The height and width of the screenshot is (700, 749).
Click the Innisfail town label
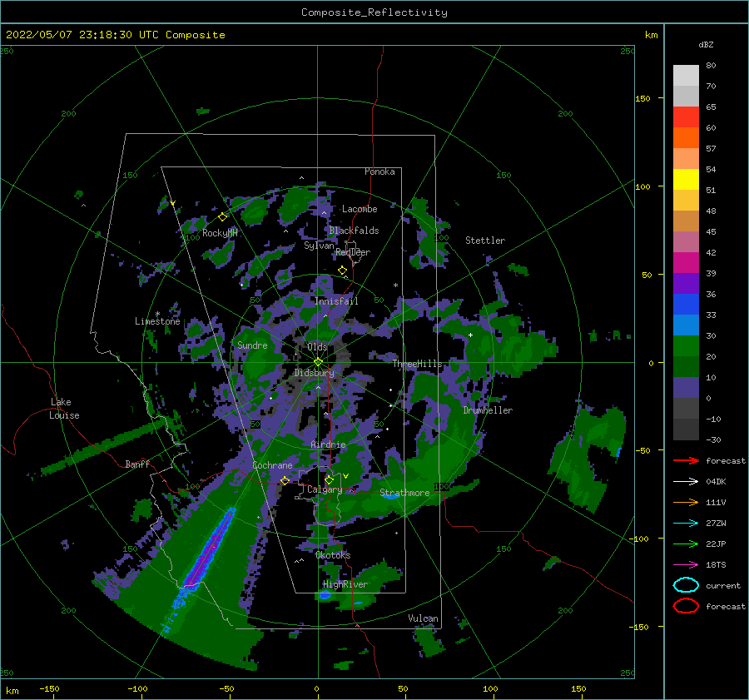[x=336, y=301]
